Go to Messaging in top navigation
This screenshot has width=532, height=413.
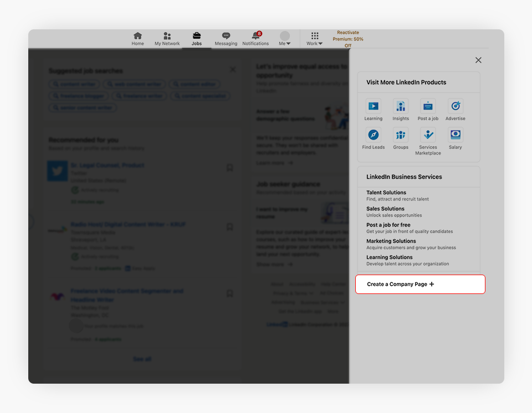[226, 39]
